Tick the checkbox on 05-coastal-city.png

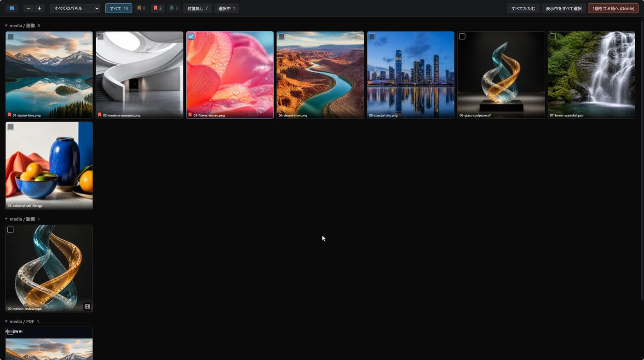372,36
